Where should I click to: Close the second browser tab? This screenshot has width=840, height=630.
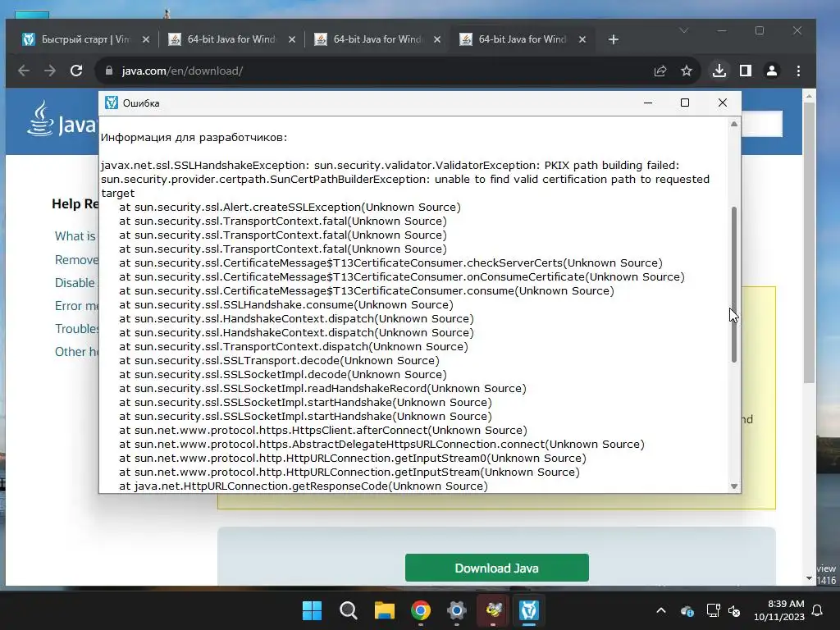coord(291,39)
